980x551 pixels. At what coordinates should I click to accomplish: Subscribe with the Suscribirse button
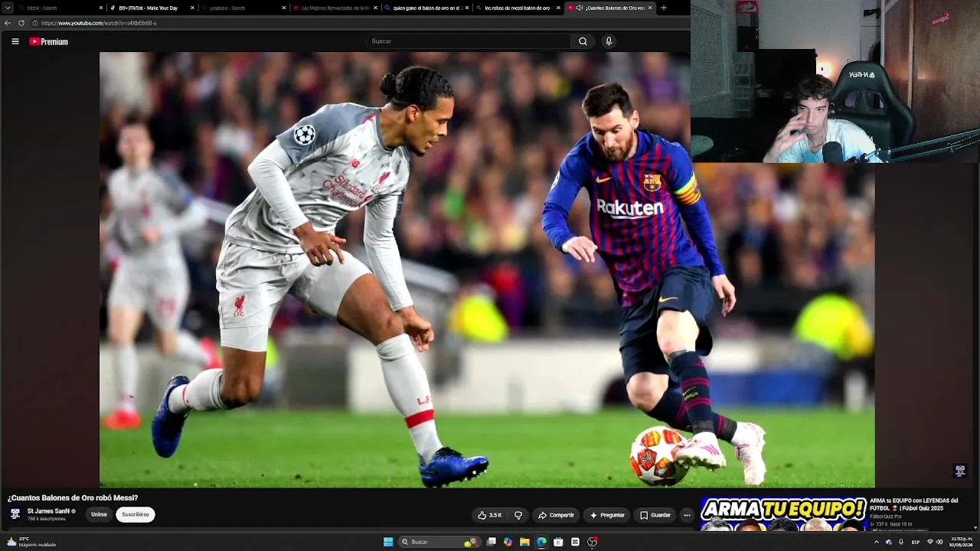tap(136, 515)
